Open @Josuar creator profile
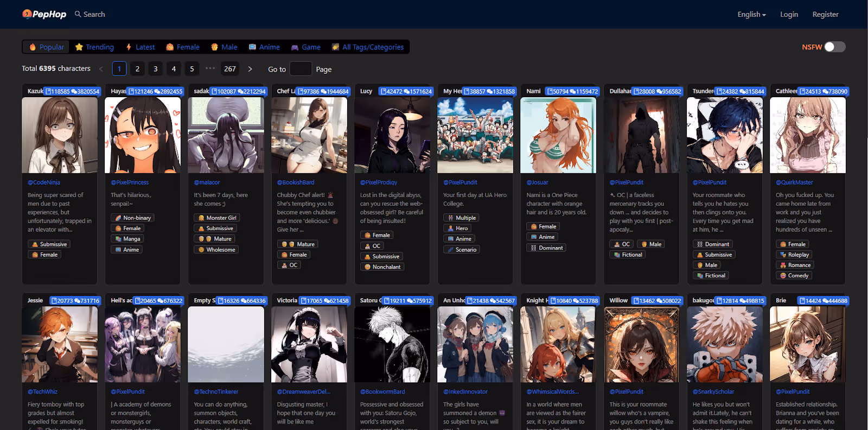The image size is (868, 430). tap(537, 182)
